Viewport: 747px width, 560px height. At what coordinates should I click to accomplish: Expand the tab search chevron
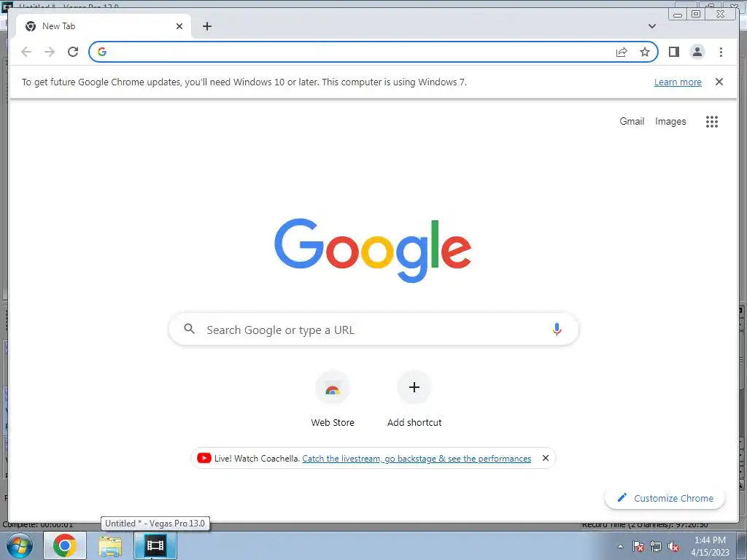(x=652, y=26)
